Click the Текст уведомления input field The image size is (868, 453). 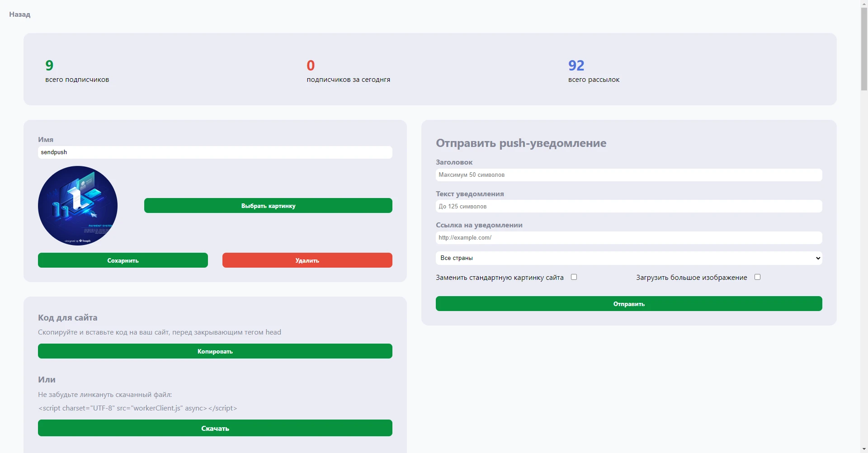pyautogui.click(x=629, y=206)
